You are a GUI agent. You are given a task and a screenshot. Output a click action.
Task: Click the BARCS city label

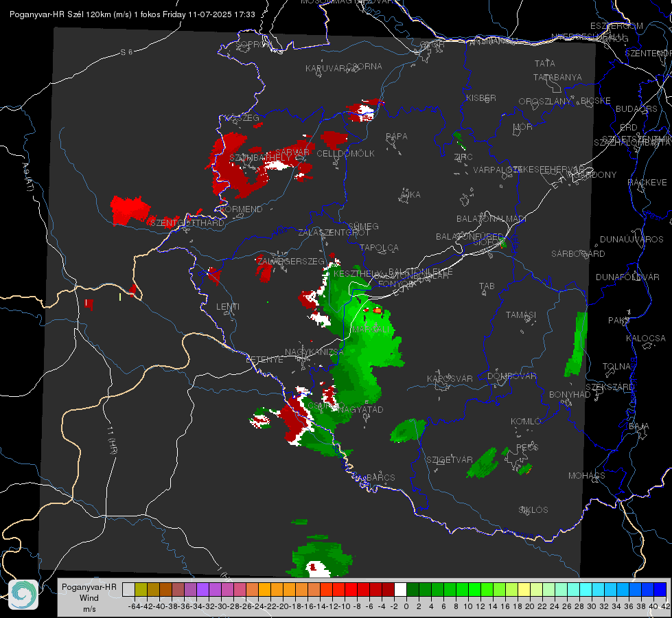(x=380, y=477)
